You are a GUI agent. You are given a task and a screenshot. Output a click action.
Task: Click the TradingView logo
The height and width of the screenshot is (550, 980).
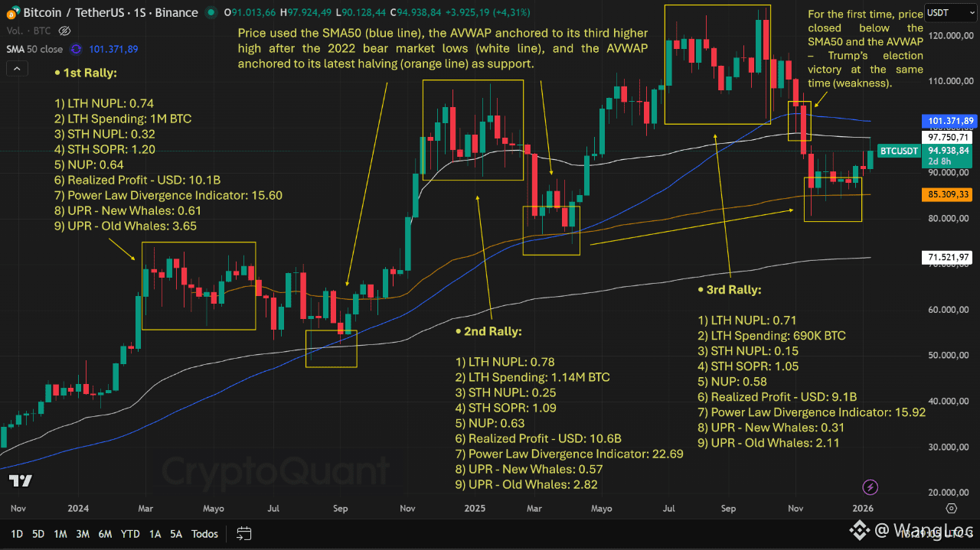click(x=20, y=480)
